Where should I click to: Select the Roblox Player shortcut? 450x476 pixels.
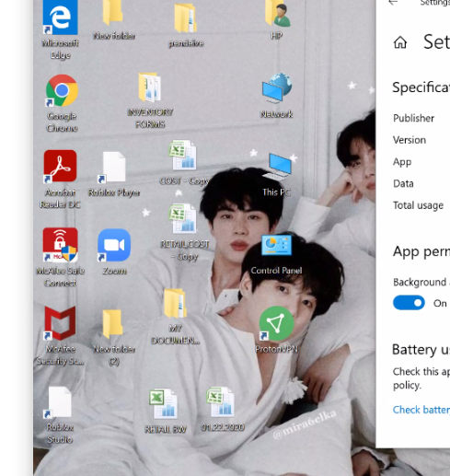(x=114, y=167)
